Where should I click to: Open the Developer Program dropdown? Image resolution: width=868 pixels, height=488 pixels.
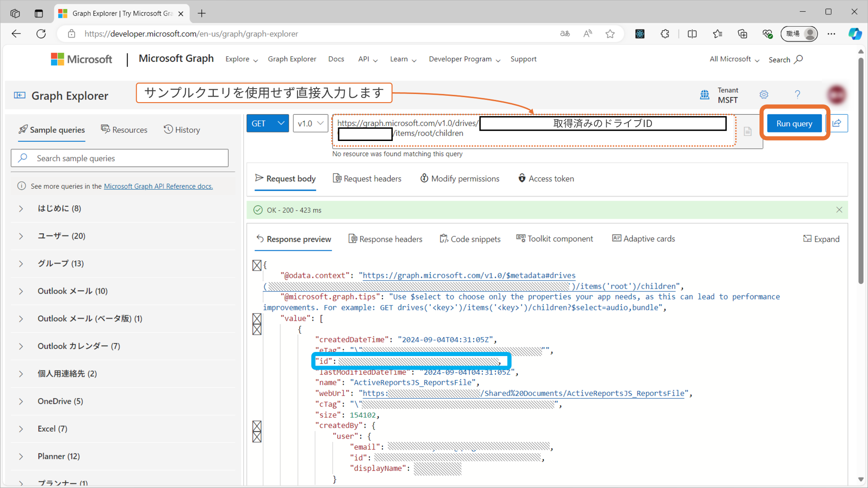coord(465,59)
